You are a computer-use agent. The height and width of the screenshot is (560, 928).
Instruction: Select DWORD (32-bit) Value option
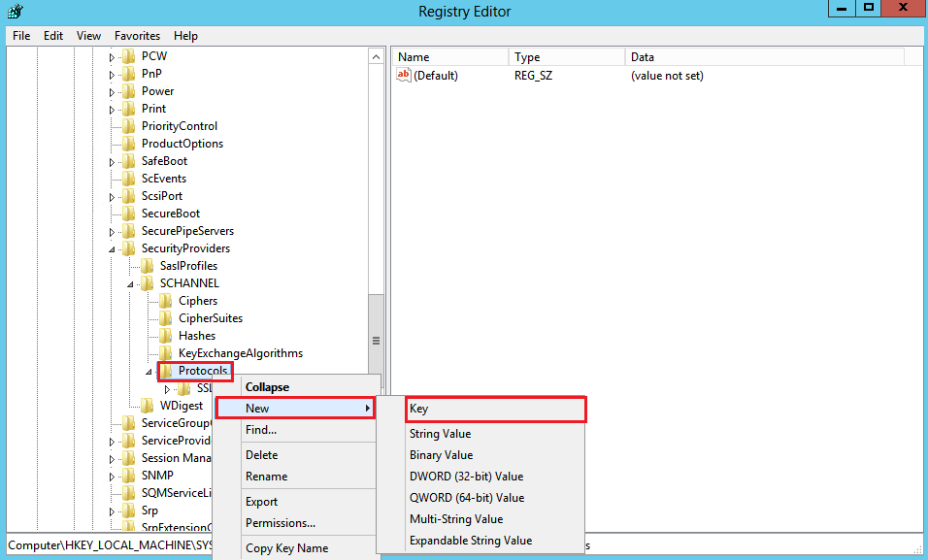(x=466, y=477)
